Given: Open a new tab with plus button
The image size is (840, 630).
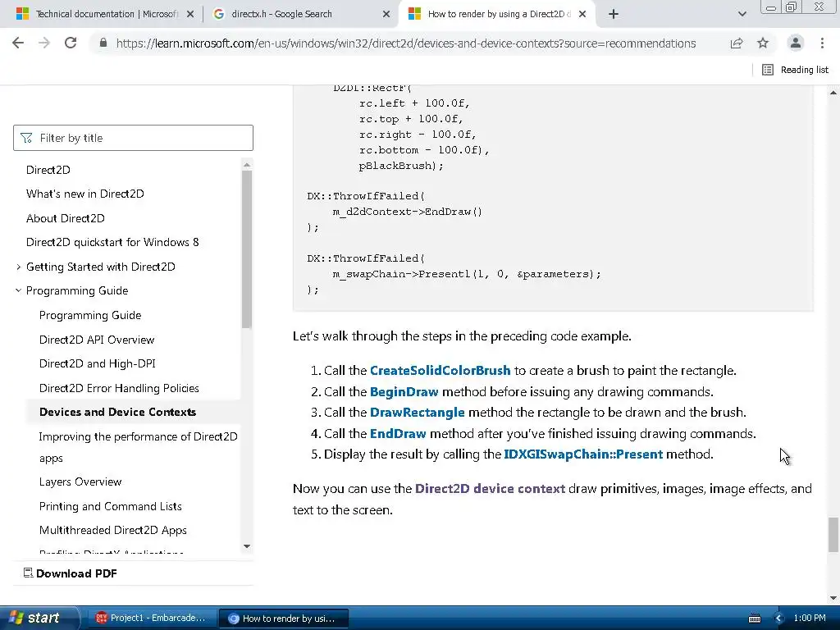Looking at the screenshot, I should pos(614,14).
